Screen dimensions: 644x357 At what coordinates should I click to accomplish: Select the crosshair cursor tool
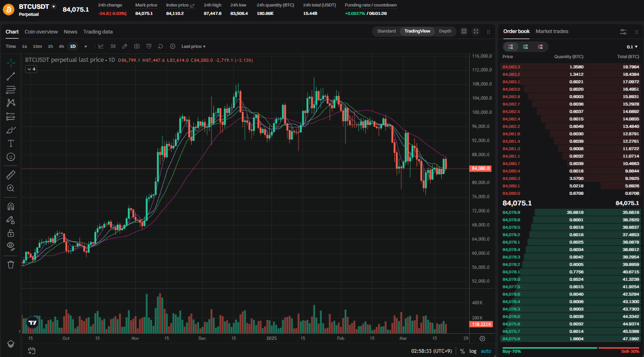coord(11,62)
